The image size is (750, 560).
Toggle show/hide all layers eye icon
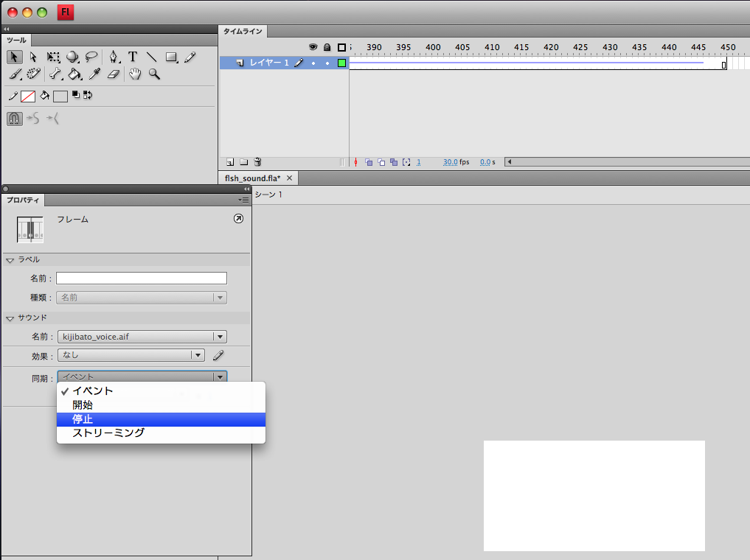313,47
